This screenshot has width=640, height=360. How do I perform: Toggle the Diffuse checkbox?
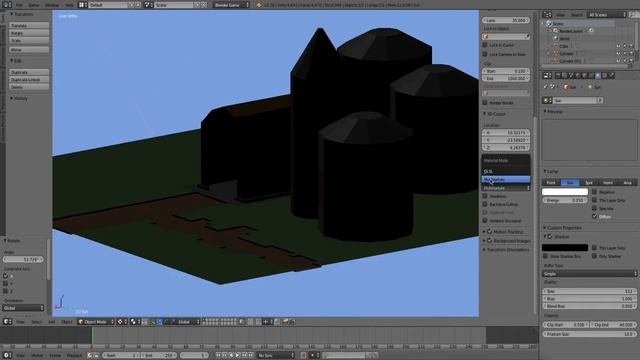pos(594,216)
